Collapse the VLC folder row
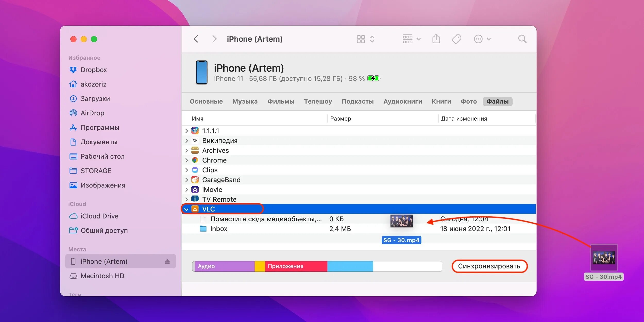644x322 pixels. coord(186,209)
